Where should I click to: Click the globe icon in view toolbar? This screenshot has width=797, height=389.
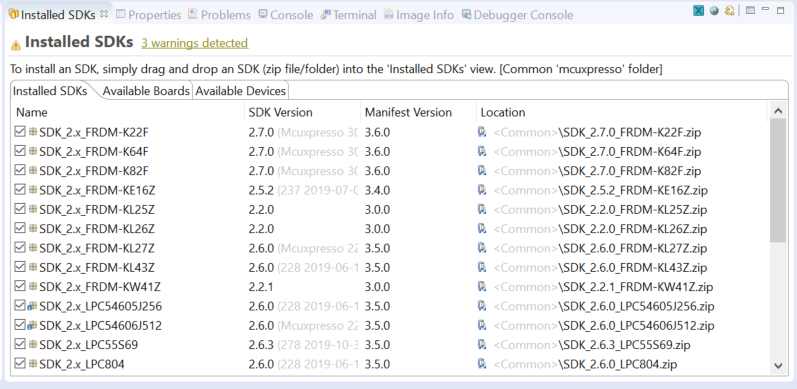[715, 10]
